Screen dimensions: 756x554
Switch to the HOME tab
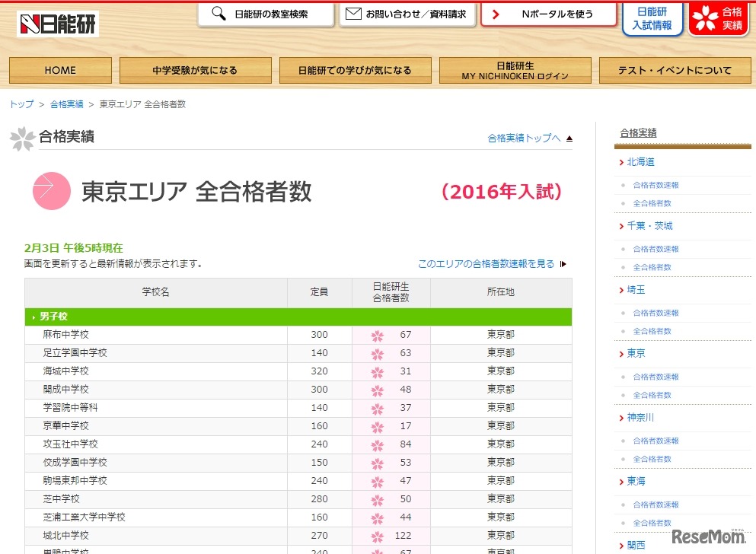(59, 70)
